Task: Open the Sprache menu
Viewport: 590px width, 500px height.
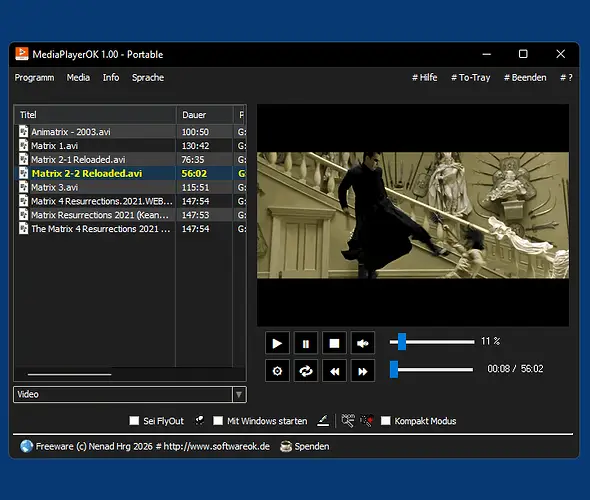Action: 148,78
